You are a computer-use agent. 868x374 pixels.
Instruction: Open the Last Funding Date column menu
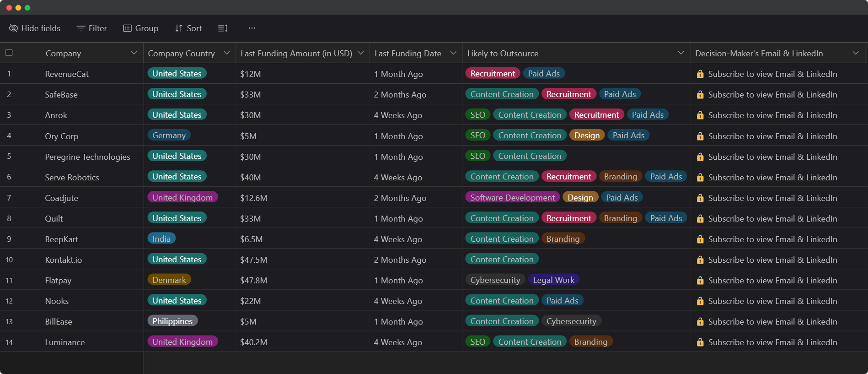453,53
